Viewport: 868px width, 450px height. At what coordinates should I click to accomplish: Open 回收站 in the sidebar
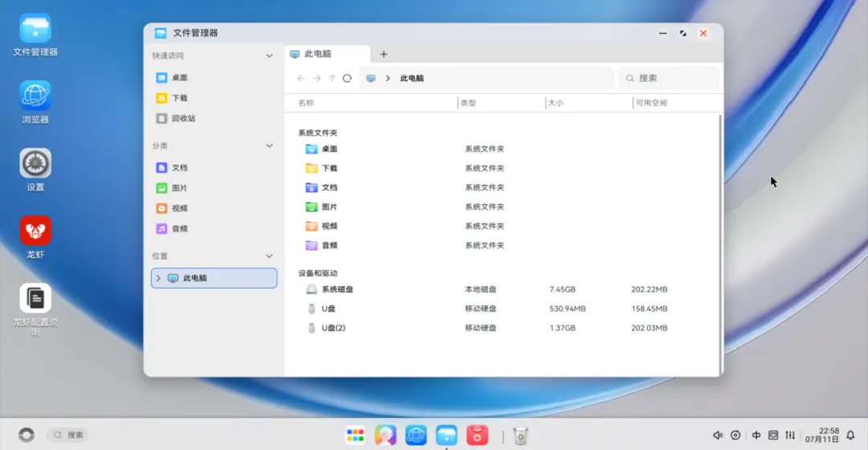pyautogui.click(x=214, y=118)
